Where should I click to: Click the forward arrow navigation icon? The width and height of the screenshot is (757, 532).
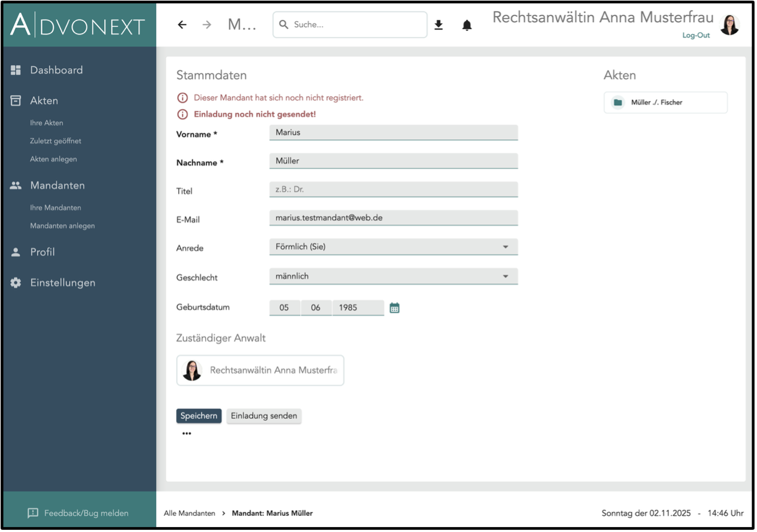[x=207, y=25]
